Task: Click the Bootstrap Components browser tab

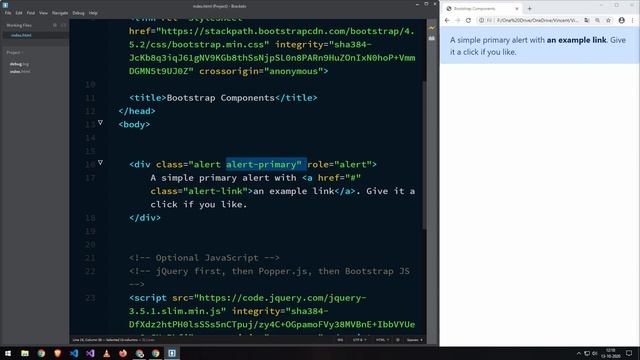Action: (x=481, y=9)
